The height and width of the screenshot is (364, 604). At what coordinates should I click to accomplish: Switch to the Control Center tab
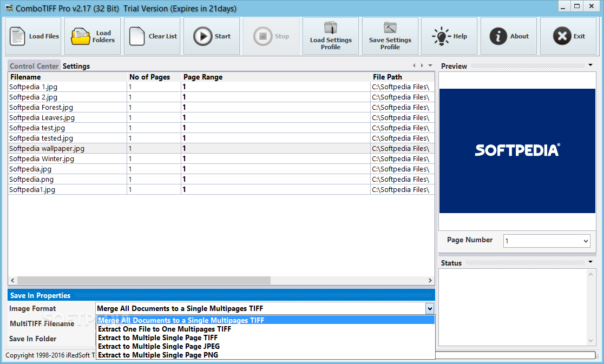point(34,66)
